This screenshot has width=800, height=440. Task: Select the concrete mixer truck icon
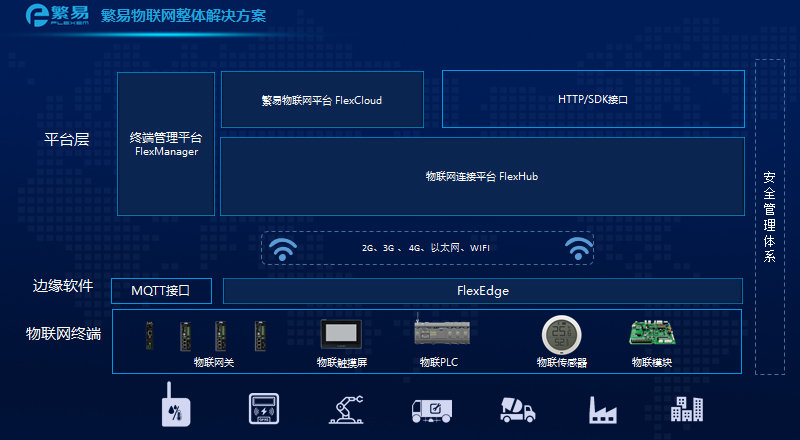coord(518,410)
